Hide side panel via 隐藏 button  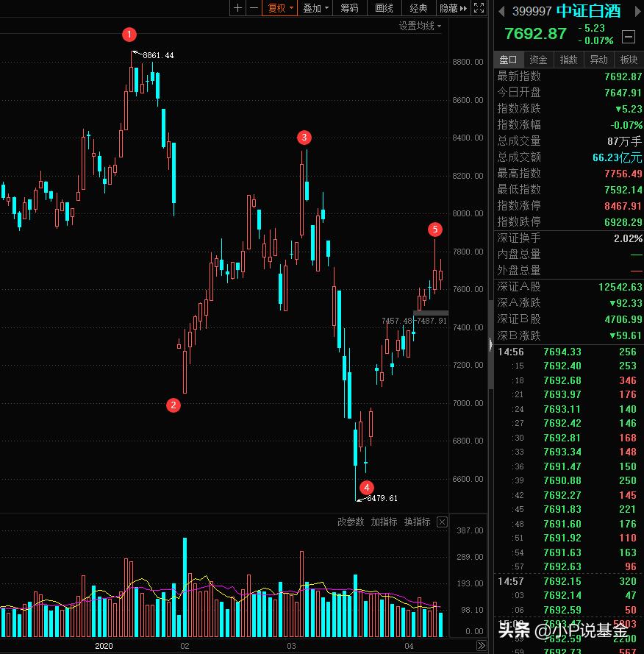coord(453,8)
